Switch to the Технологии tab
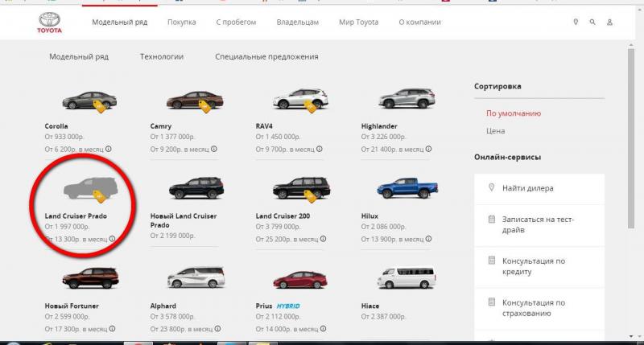Screen dimensions: 644x345 point(162,56)
